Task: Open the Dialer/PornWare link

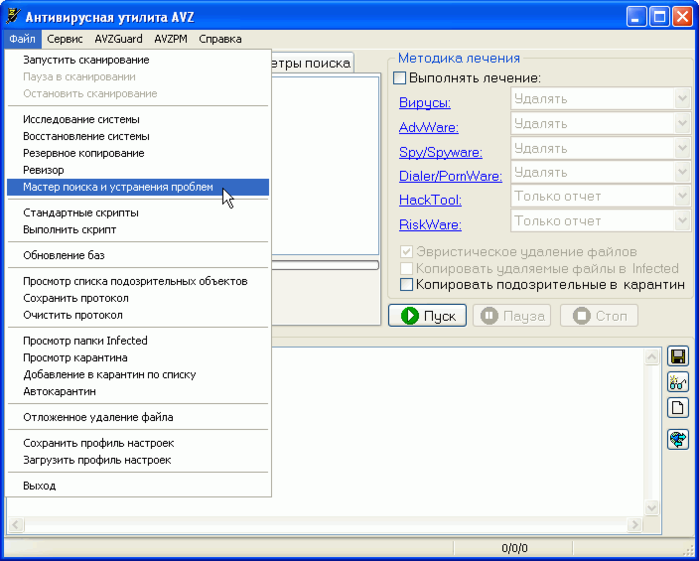Action: coord(450,176)
